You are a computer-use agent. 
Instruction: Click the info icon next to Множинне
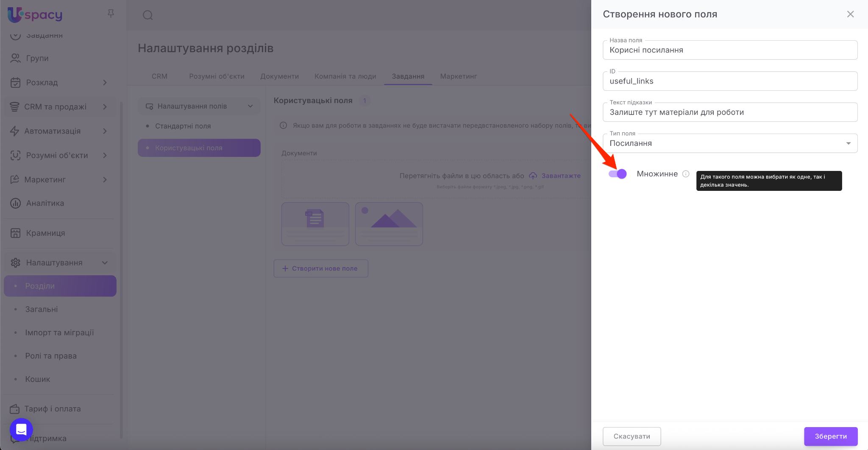pyautogui.click(x=686, y=174)
